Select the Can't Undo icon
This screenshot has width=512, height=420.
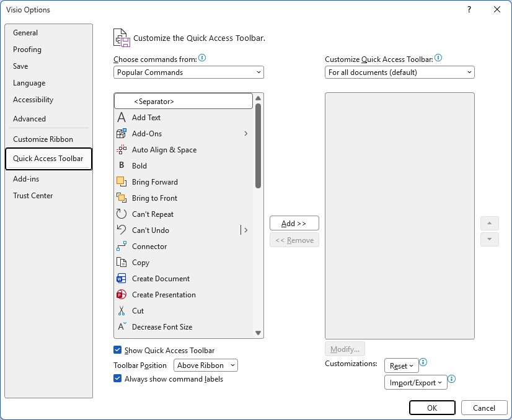point(121,230)
